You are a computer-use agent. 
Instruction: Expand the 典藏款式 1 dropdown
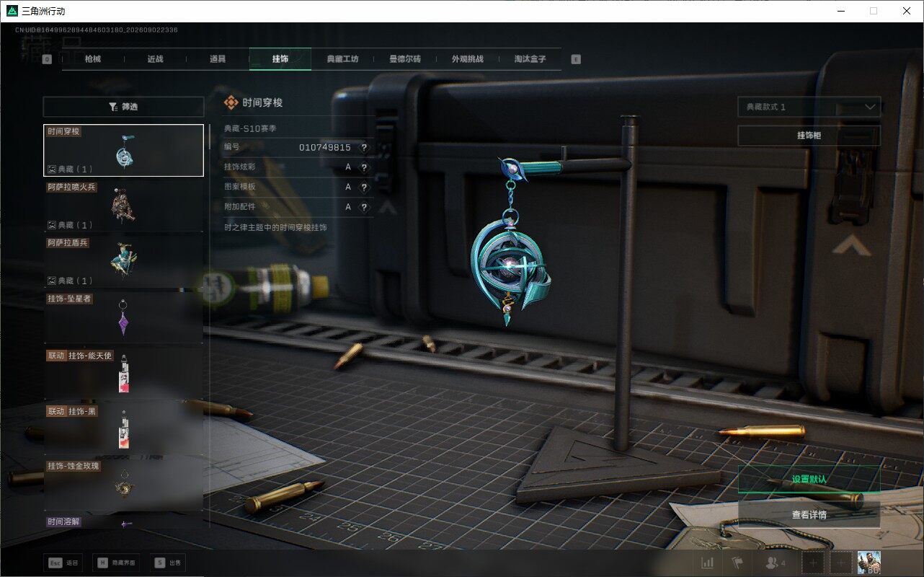click(x=809, y=107)
